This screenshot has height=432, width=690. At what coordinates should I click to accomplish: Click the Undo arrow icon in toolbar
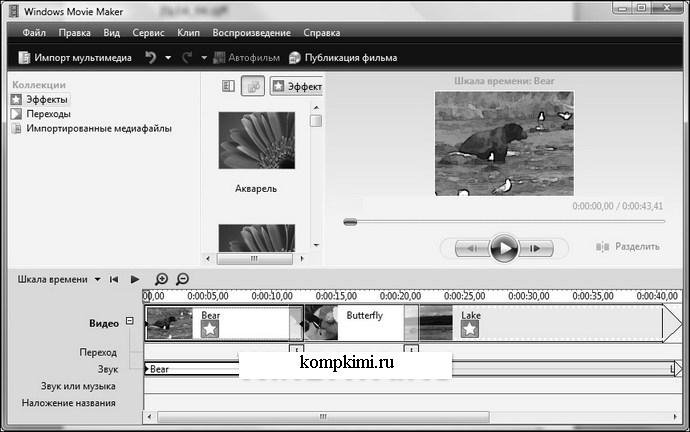(x=151, y=58)
